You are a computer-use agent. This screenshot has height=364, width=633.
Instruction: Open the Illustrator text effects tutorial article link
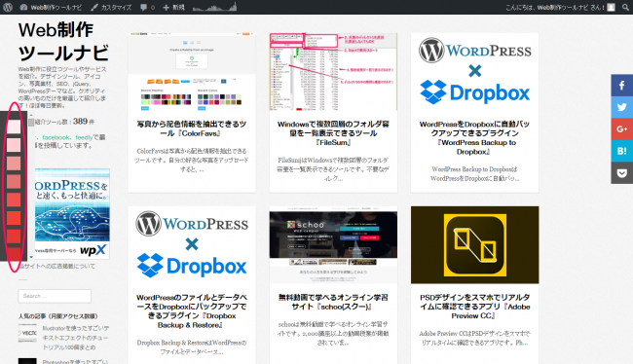coord(76,338)
